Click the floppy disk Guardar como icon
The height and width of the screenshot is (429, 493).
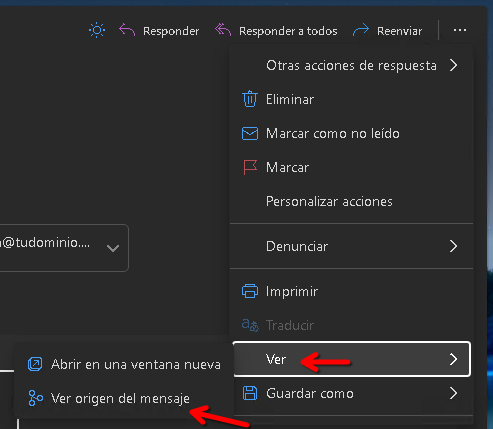pos(250,393)
